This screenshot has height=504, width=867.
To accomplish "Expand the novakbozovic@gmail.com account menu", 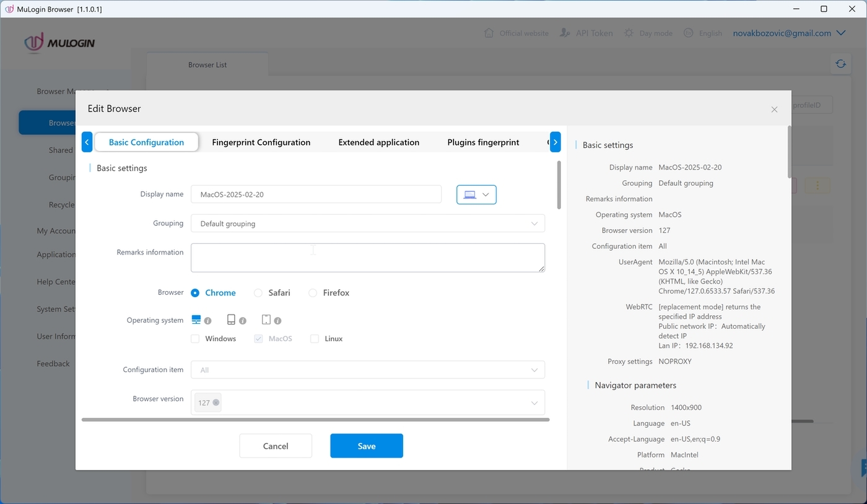I will [x=790, y=33].
